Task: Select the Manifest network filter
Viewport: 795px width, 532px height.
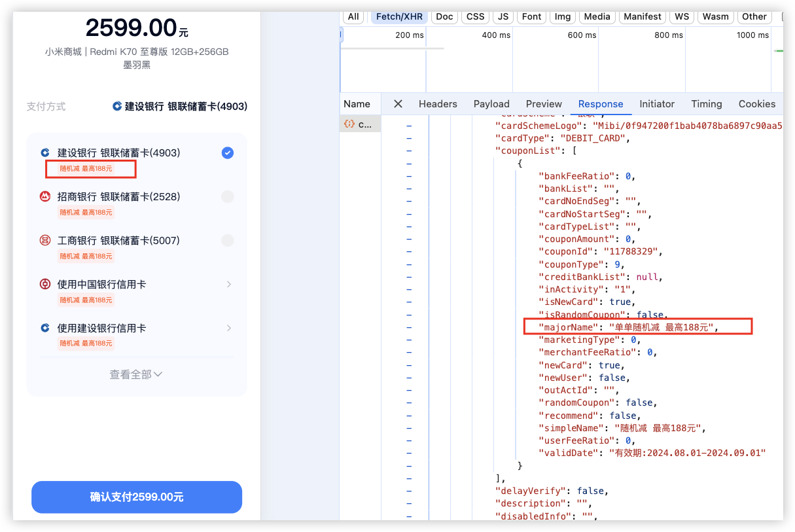Action: tap(643, 16)
